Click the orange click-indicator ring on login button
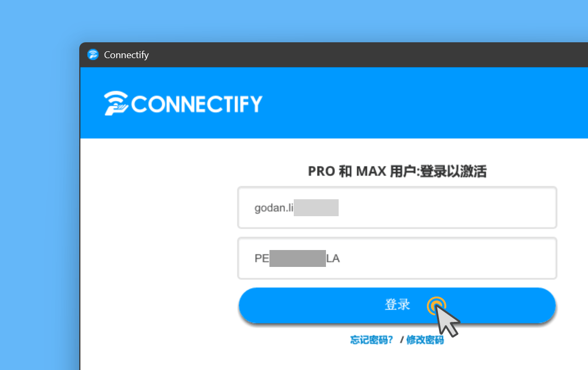Viewport: 588px width, 370px height. (x=436, y=306)
